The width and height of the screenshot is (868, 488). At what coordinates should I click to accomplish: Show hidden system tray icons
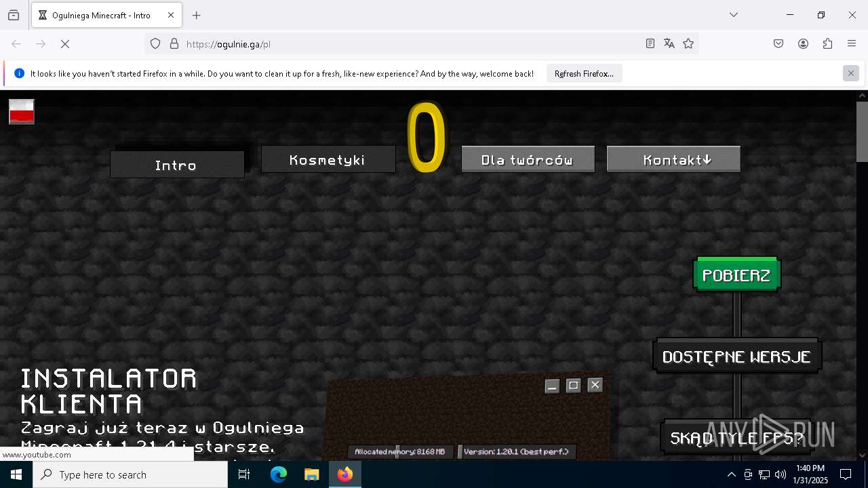click(731, 474)
